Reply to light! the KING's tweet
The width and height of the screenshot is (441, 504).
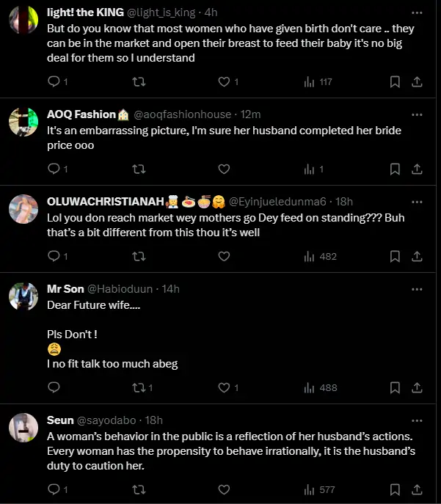click(x=53, y=81)
